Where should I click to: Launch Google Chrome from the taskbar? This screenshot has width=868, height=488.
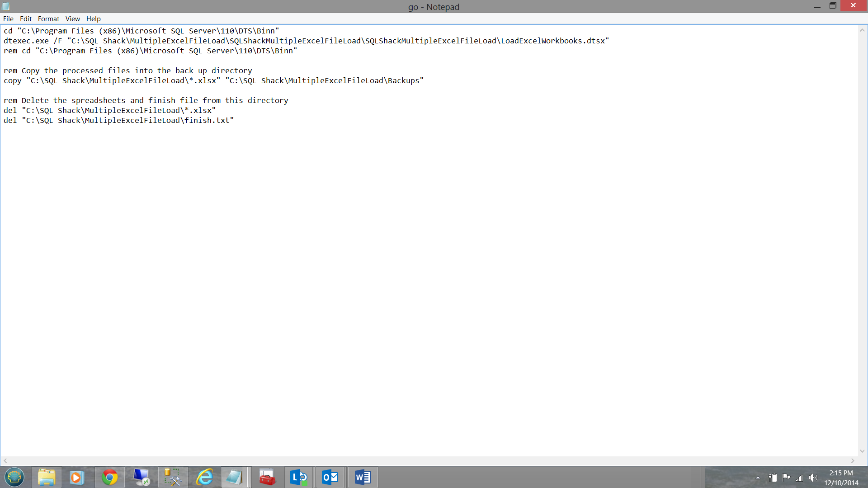point(109,477)
